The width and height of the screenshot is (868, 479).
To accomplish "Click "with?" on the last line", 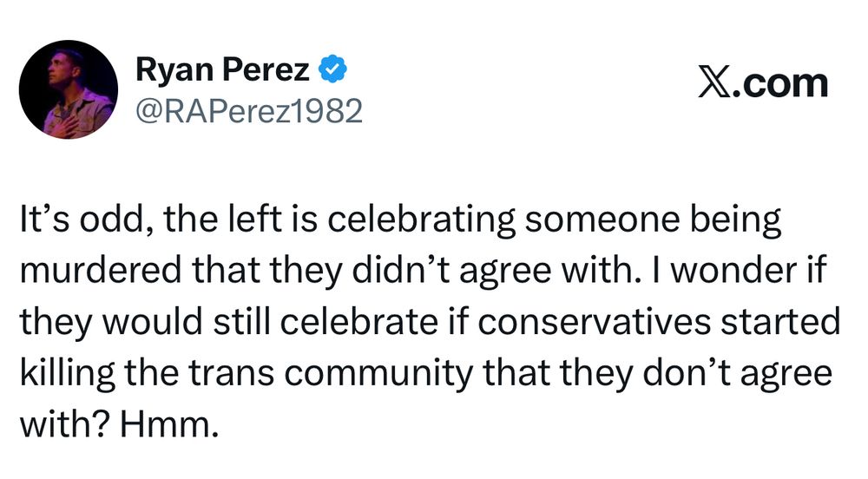I will click(65, 424).
